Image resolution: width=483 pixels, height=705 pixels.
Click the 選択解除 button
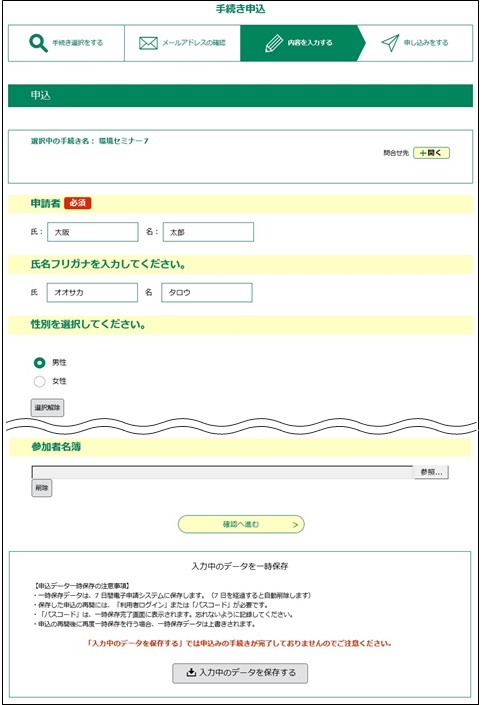coord(47,408)
